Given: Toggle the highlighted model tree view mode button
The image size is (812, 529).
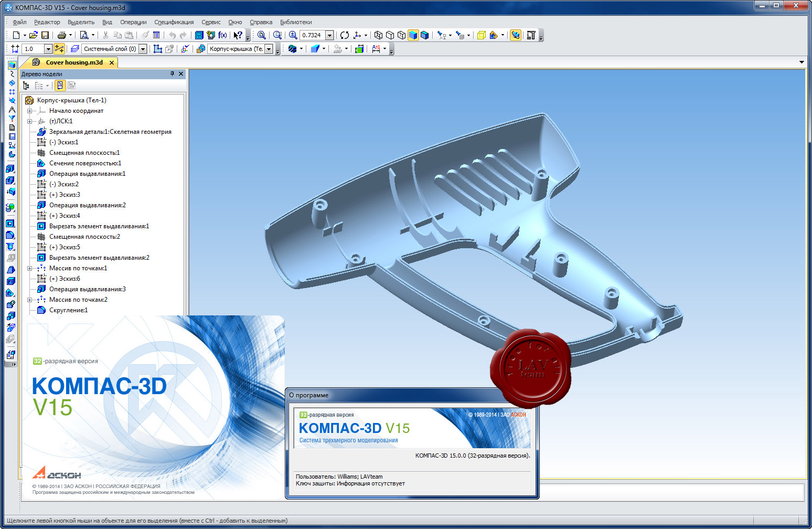Looking at the screenshot, I should click(x=60, y=86).
